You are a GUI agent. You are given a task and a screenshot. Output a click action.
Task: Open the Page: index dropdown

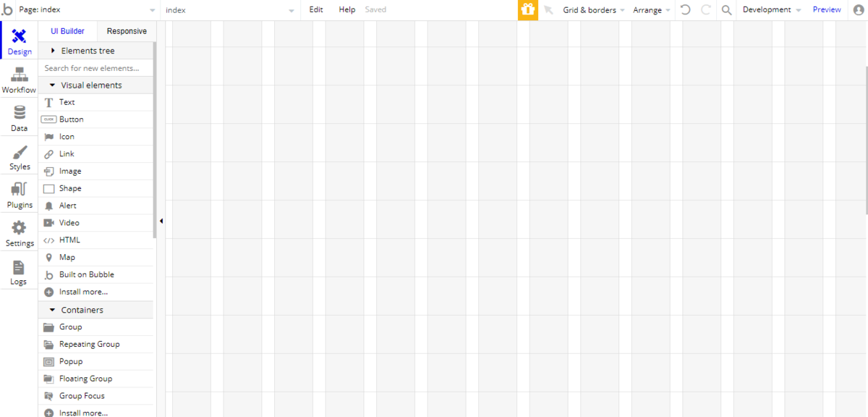pos(87,10)
